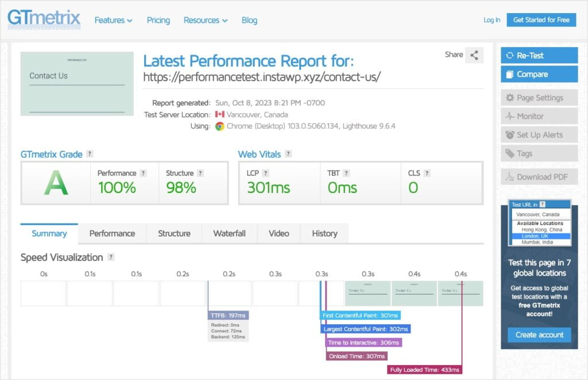588x380 pixels.
Task: Open the Pricing page link
Action: 158,20
